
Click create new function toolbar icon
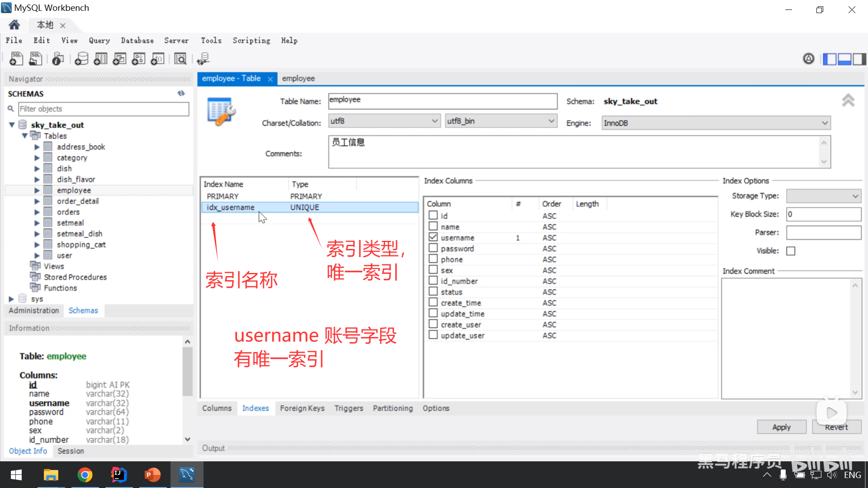157,59
